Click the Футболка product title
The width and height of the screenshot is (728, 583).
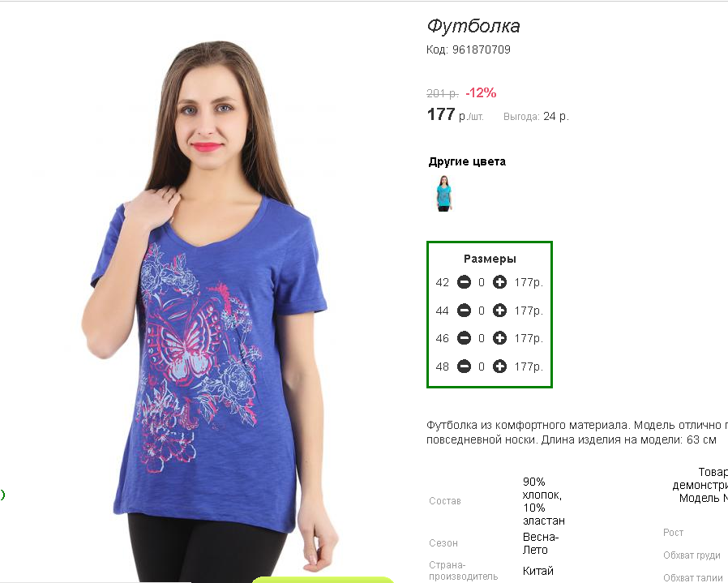tap(473, 26)
